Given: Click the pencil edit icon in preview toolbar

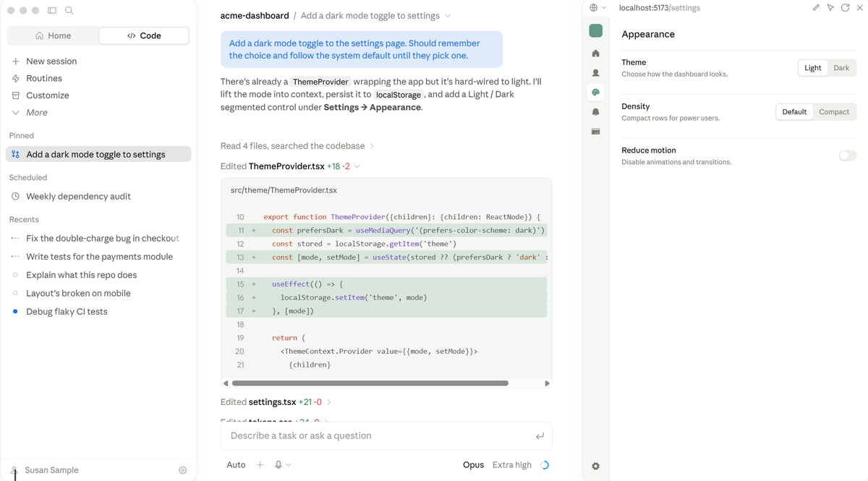Looking at the screenshot, I should 817,8.
